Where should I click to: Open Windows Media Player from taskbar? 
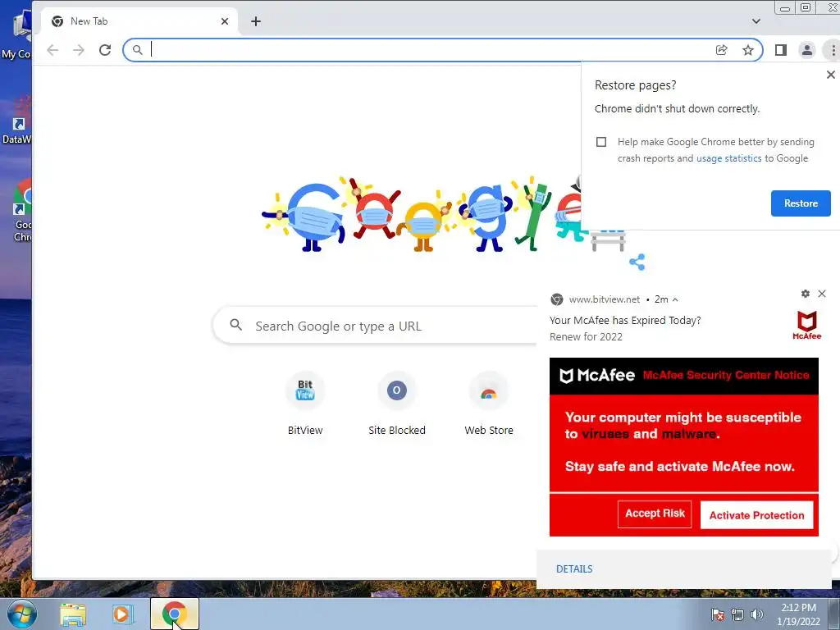[122, 614]
